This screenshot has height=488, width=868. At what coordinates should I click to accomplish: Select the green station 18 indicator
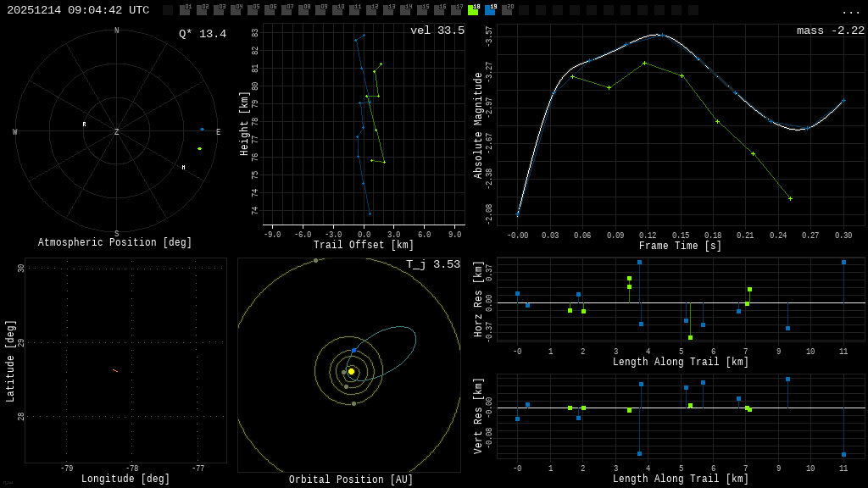473,10
